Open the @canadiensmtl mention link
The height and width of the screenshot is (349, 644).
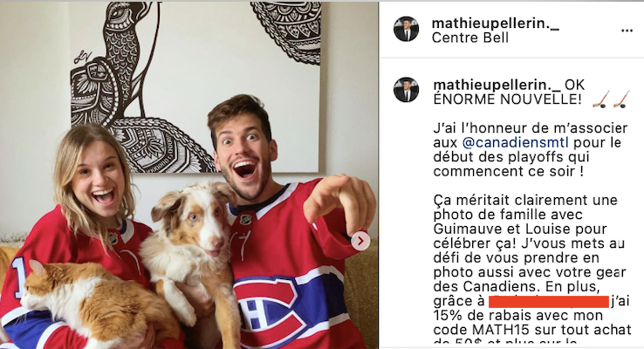point(516,142)
